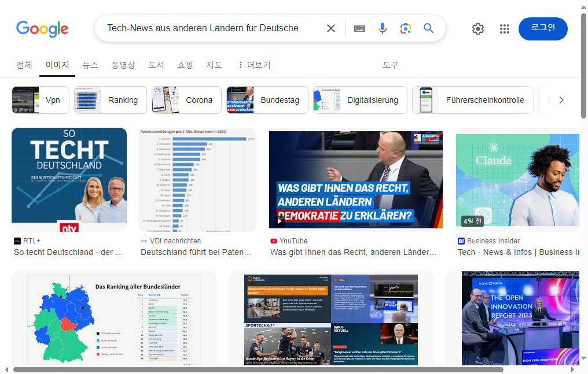Viewport: 588px width, 374px height.
Task: Clear the search query with X icon
Action: 331,28
